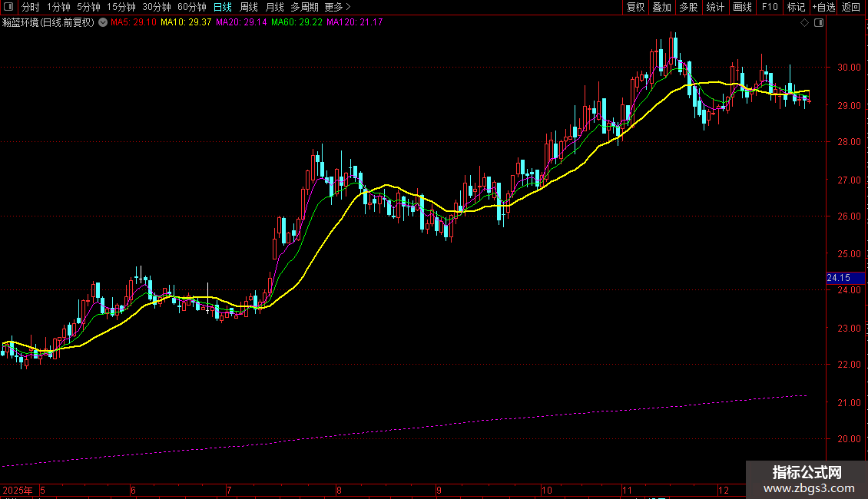Screen dimensions: 868x499
Task: Toggle the side panel icon beside diamond
Action: pyautogui.click(x=819, y=23)
